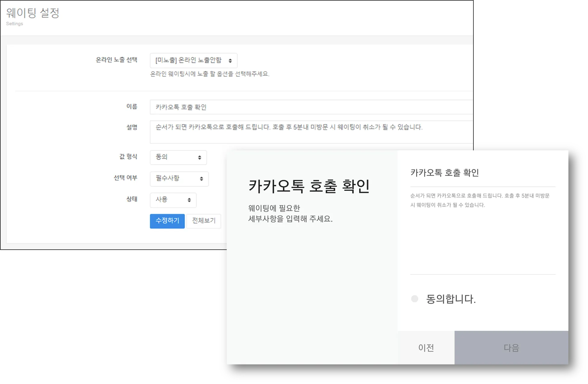Image resolution: width=588 pixels, height=384 pixels.
Task: Click the Settings subtitle text
Action: (14, 24)
